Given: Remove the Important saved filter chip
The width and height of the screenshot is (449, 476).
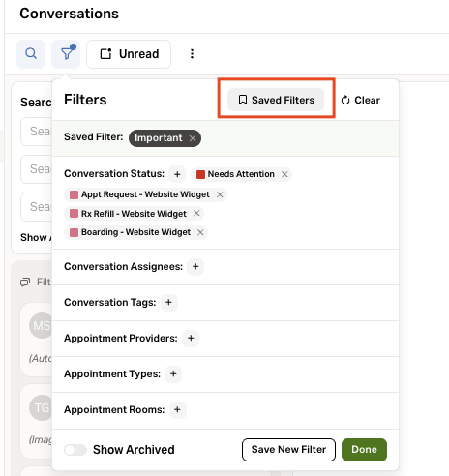Looking at the screenshot, I should pyautogui.click(x=193, y=138).
